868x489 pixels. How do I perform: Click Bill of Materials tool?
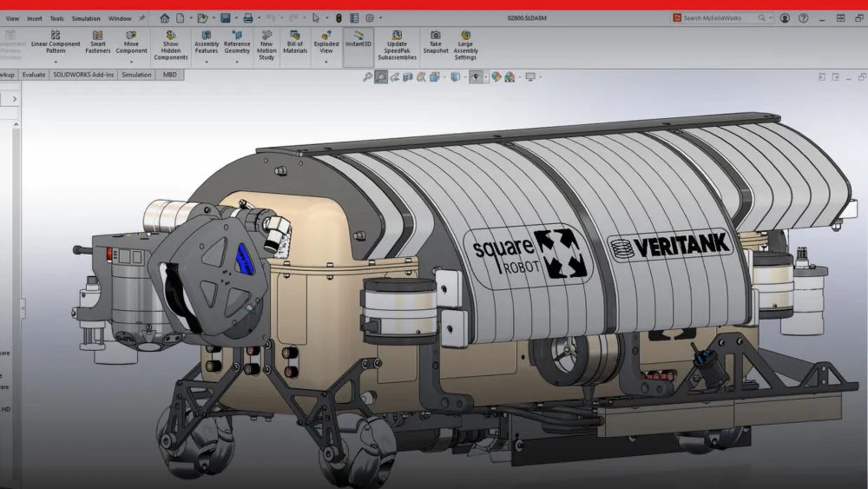[295, 43]
